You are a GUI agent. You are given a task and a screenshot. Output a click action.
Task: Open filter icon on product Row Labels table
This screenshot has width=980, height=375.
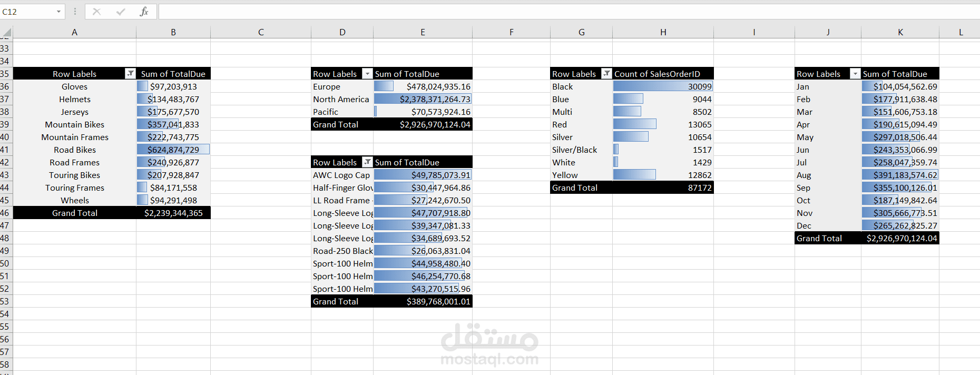(x=367, y=162)
